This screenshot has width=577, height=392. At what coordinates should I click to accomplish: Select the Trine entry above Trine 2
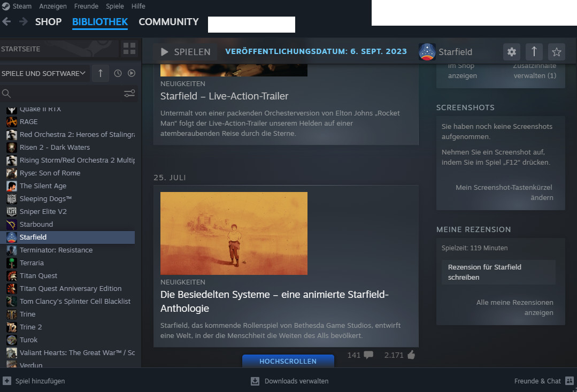(x=67, y=314)
